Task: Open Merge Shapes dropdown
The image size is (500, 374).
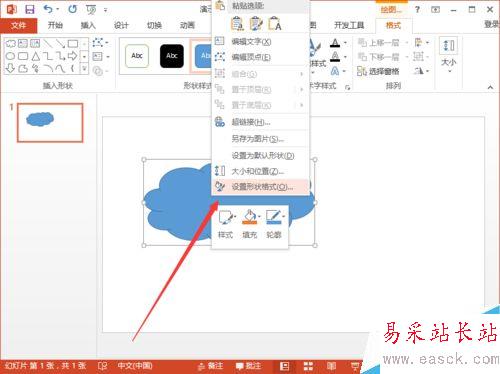Action: [100, 71]
